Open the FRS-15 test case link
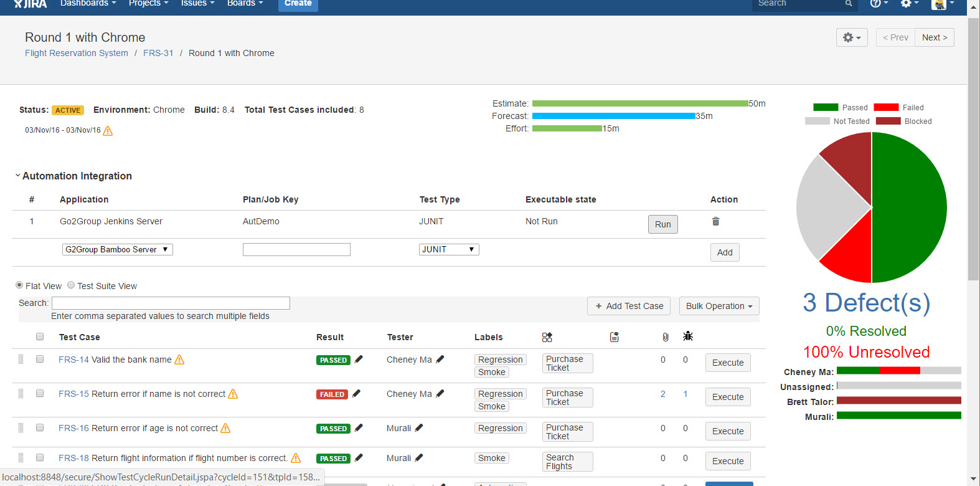This screenshot has width=980, height=486. click(73, 394)
